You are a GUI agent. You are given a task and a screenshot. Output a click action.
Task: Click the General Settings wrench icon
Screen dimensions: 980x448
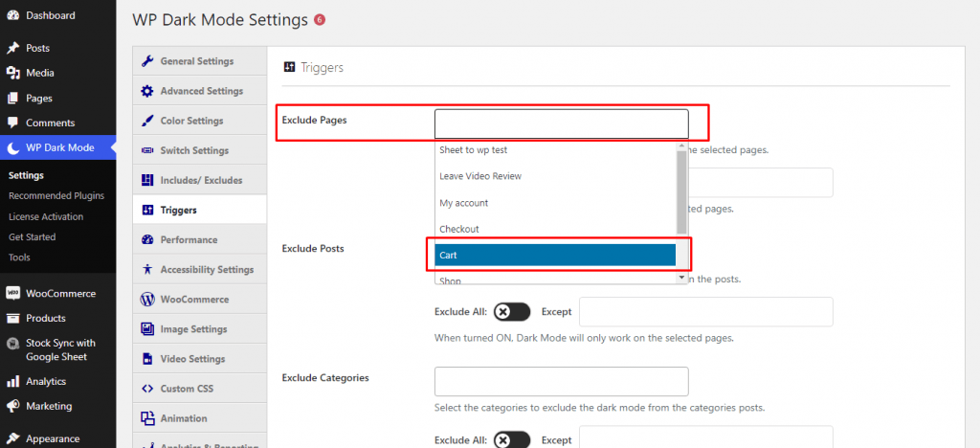point(147,61)
